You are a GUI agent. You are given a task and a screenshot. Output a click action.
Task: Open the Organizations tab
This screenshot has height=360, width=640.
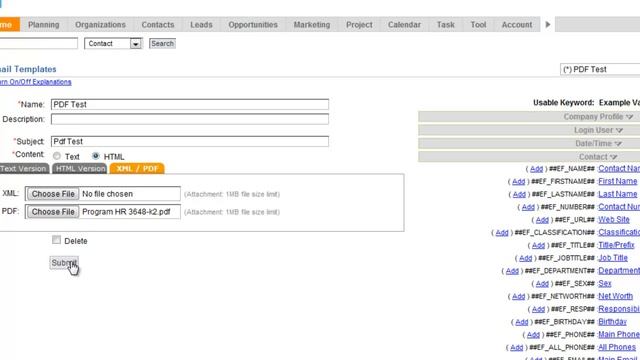coord(100,24)
